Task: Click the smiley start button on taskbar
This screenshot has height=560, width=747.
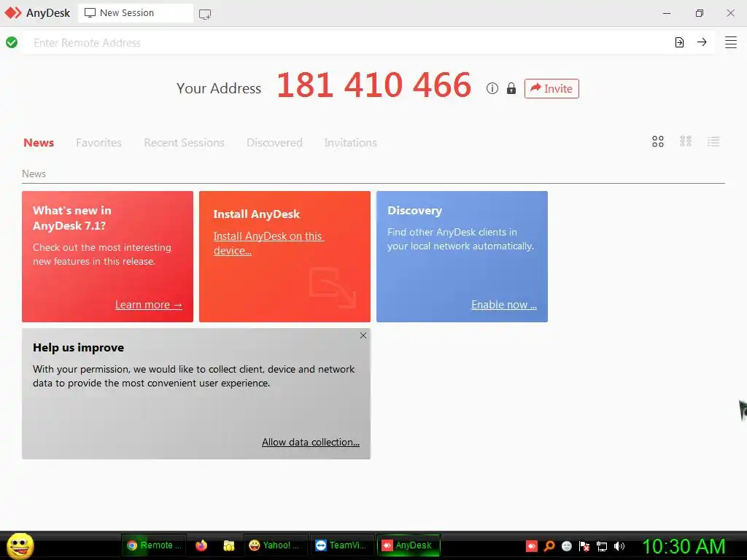Action: click(x=20, y=545)
